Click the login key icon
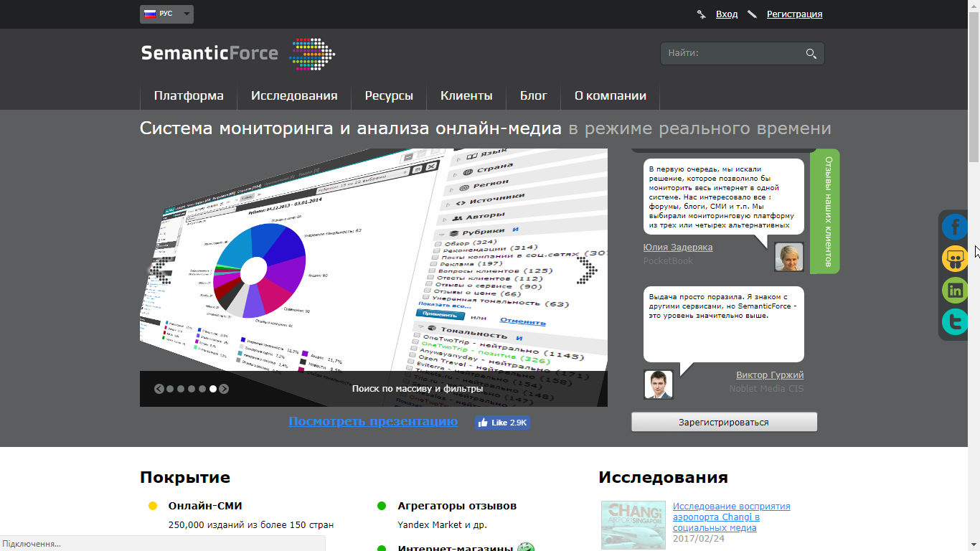This screenshot has height=551, width=980. click(702, 14)
